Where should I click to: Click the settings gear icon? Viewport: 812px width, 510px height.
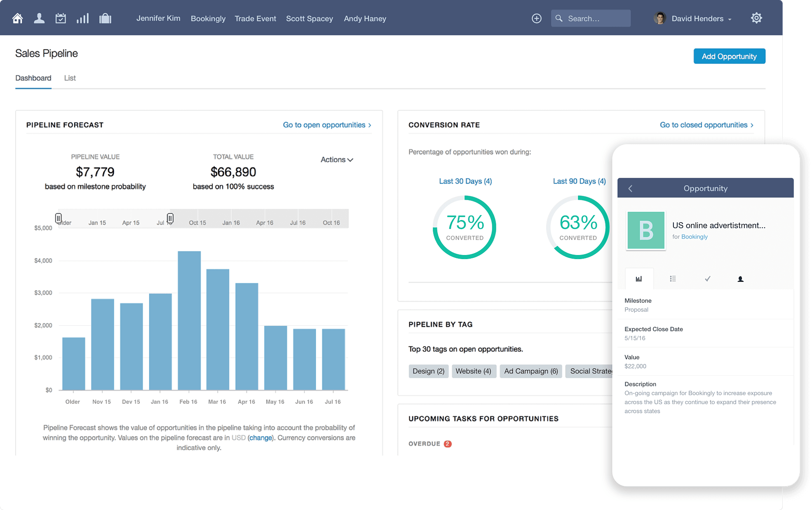[756, 18]
